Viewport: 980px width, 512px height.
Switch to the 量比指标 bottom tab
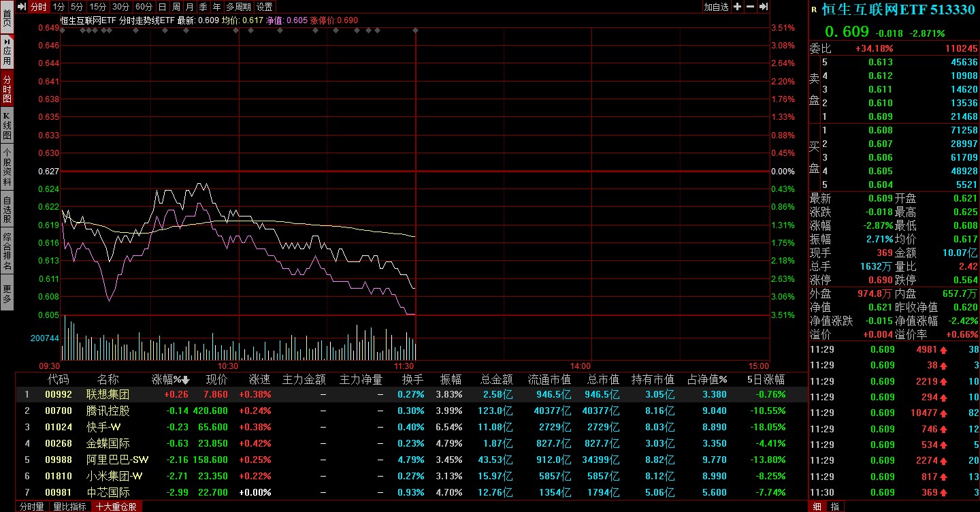tap(70, 507)
